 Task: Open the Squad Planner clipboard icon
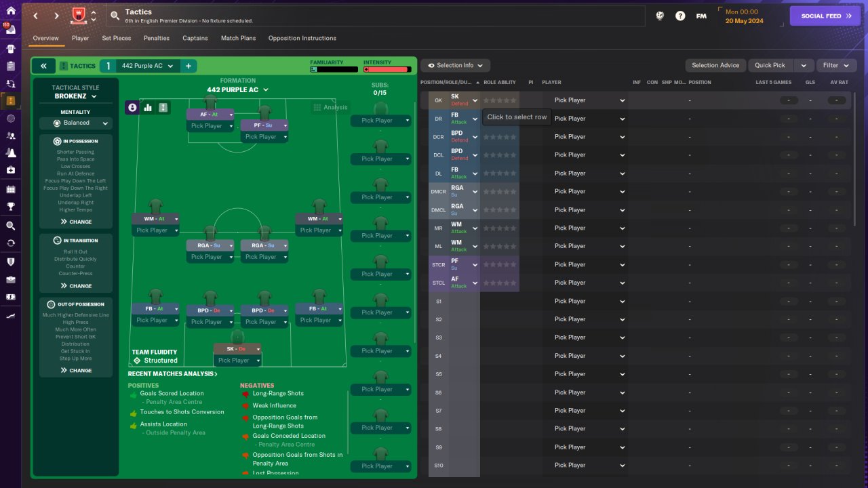tap(10, 66)
